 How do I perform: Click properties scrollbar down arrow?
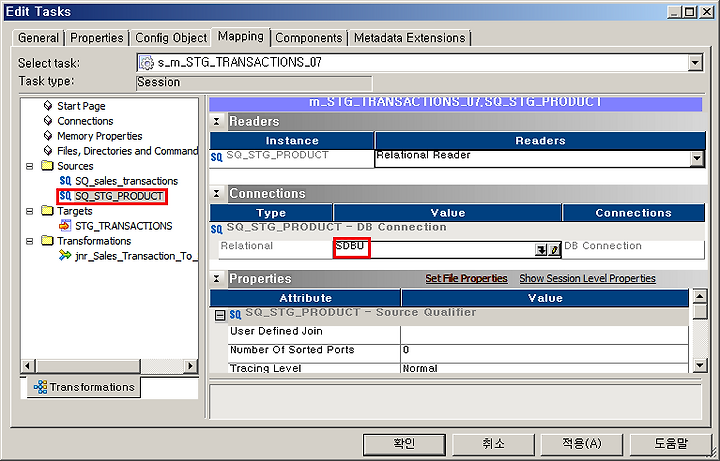point(699,365)
